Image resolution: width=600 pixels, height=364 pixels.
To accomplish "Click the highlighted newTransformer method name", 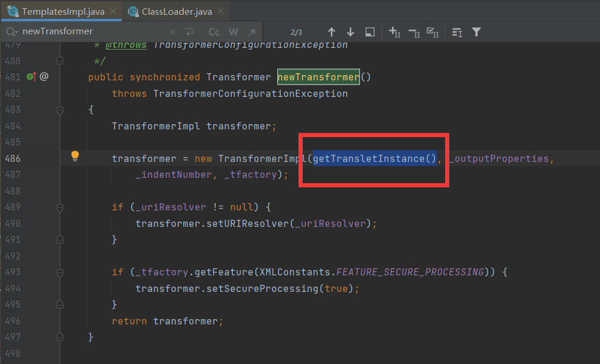I will (x=319, y=77).
